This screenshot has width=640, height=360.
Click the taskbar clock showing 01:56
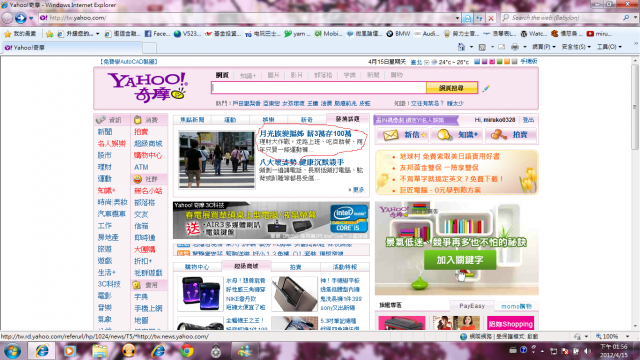tap(613, 351)
